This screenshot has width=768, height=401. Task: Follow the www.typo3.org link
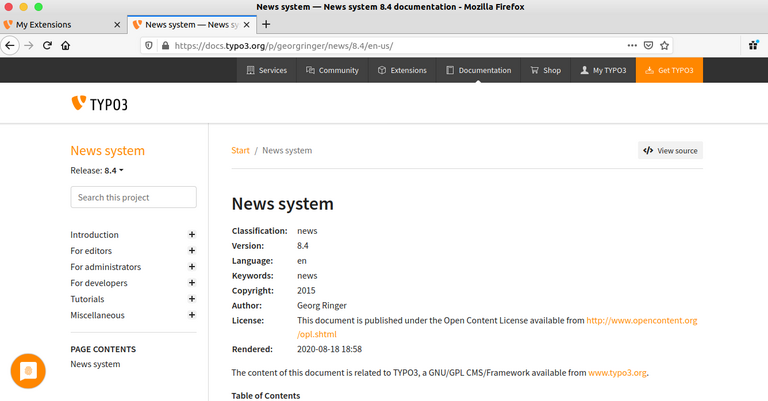click(x=617, y=373)
